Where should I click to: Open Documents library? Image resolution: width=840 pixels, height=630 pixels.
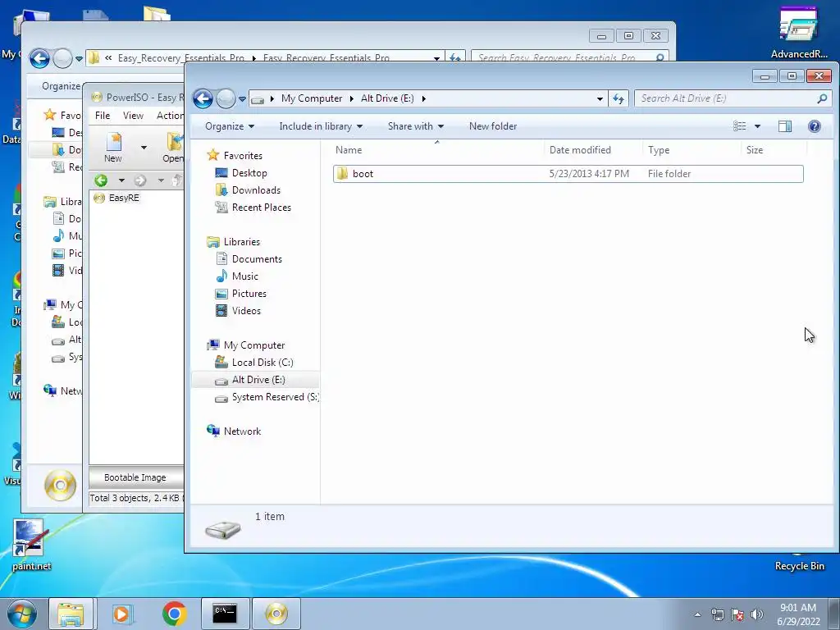coord(257,259)
